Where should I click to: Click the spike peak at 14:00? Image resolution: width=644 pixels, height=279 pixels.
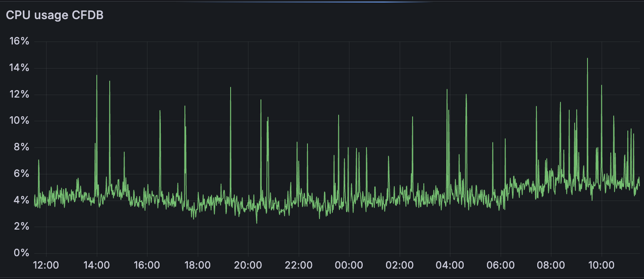tap(97, 76)
